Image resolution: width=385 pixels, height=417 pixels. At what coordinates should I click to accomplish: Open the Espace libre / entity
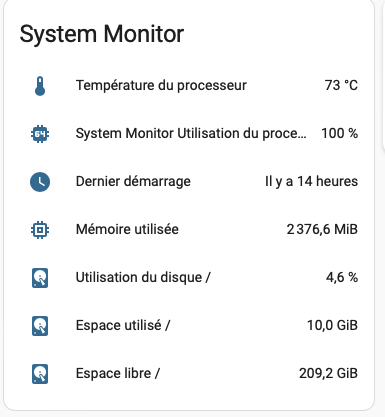[x=118, y=373]
